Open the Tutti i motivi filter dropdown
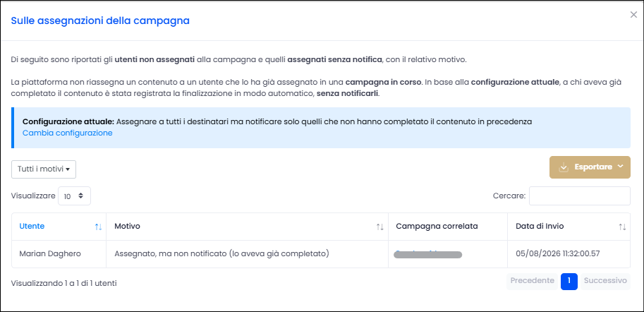The width and height of the screenshot is (644, 312). (44, 169)
